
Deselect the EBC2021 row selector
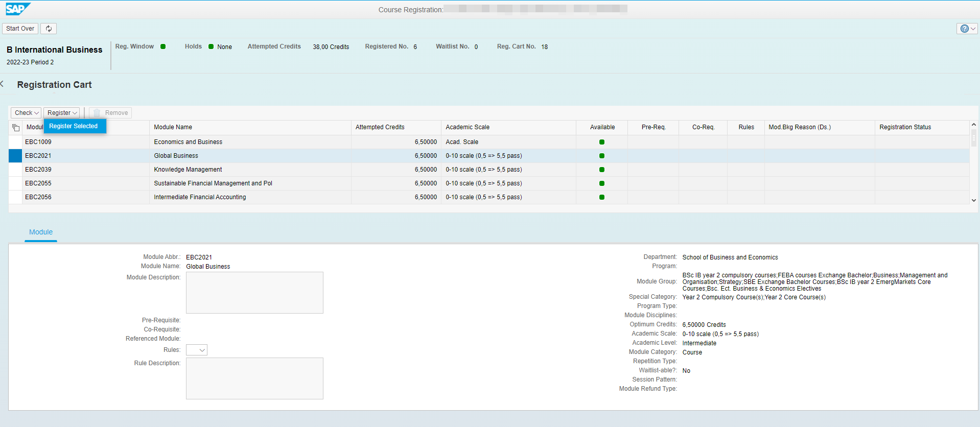15,156
